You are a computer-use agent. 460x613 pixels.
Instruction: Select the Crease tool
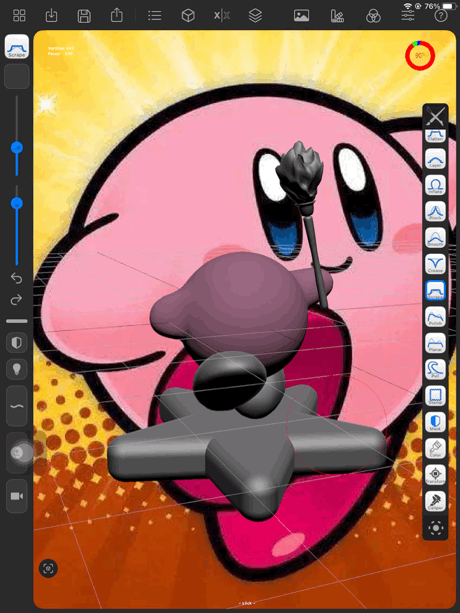pyautogui.click(x=435, y=264)
